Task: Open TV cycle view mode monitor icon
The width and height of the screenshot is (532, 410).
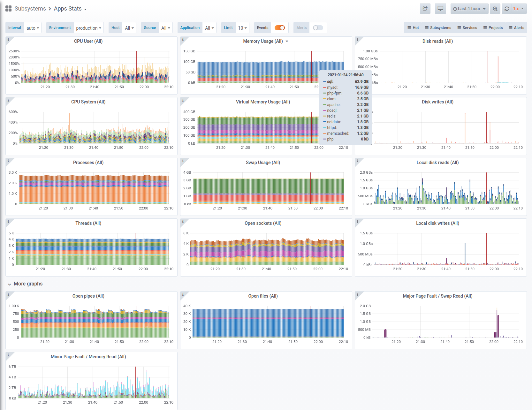Action: (440, 9)
